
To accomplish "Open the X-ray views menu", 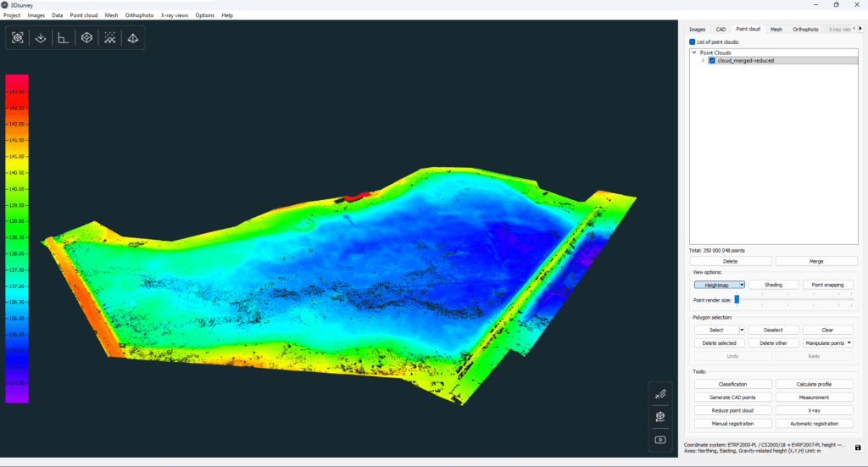I will (175, 15).
